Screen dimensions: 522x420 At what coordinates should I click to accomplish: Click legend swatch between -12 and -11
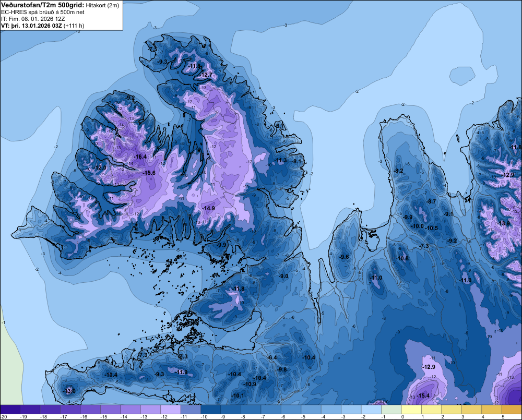(171, 410)
